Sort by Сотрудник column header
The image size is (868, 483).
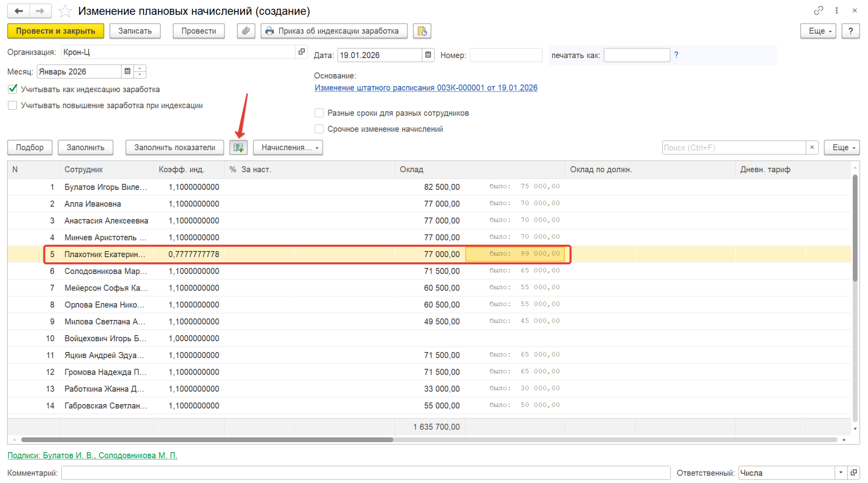tap(84, 170)
